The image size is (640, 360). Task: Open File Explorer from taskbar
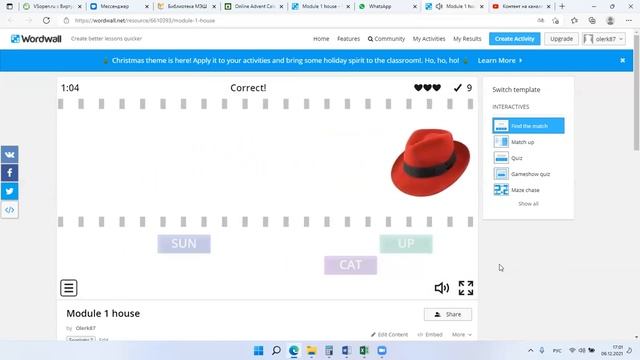311,351
